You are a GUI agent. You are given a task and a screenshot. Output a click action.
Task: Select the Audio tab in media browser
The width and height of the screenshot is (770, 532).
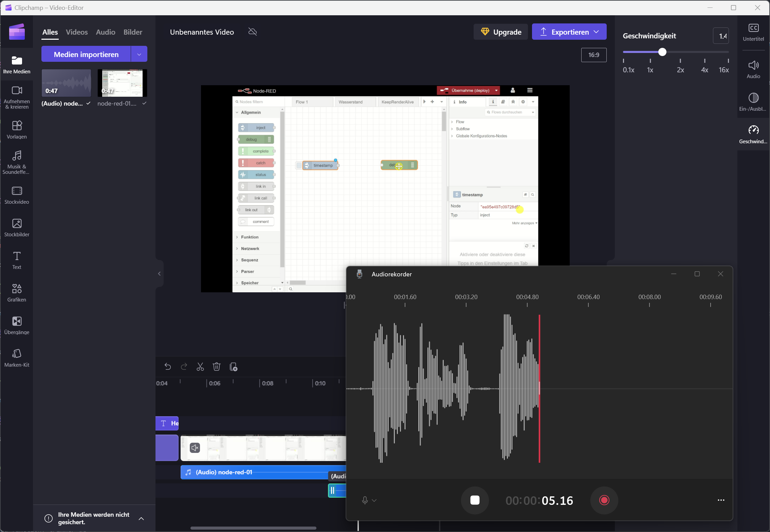coord(105,32)
